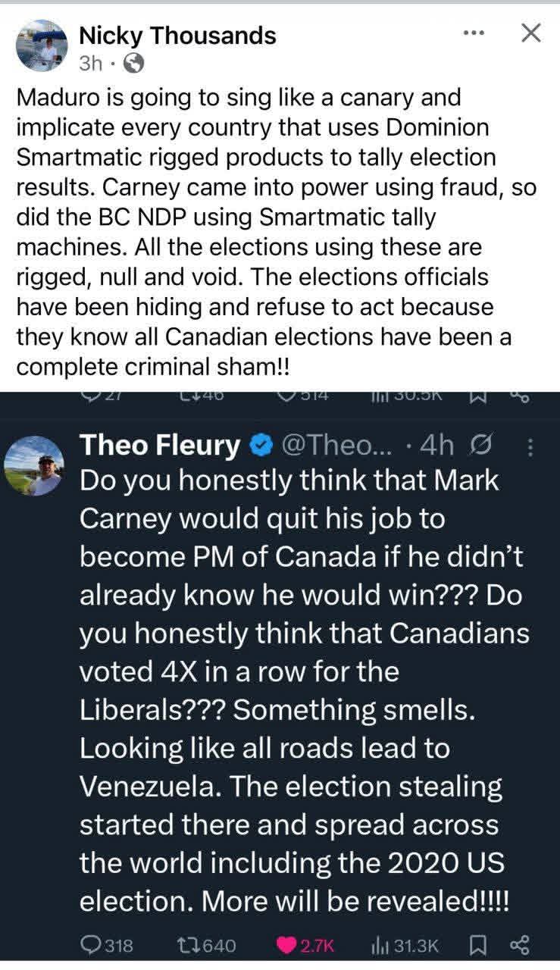This screenshot has width=560, height=970.
Task: Toggle the bookmark next to 31.3K views
Action: [x=477, y=945]
